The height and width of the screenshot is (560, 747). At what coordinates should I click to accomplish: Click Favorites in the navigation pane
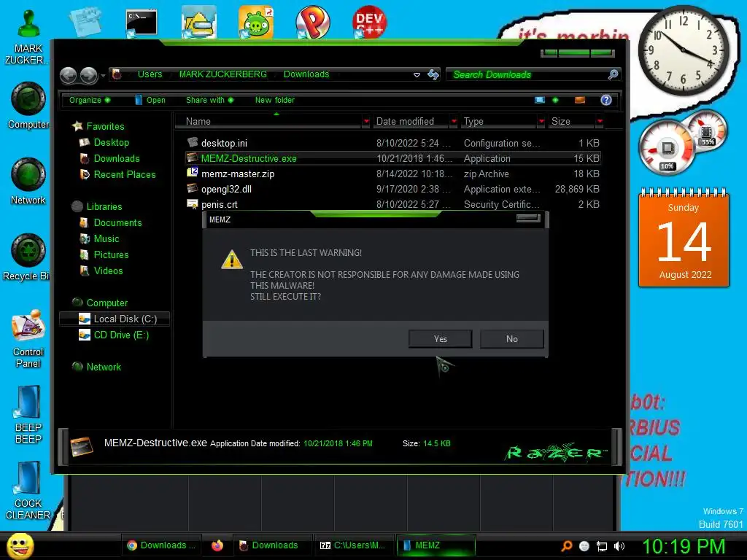(x=98, y=126)
